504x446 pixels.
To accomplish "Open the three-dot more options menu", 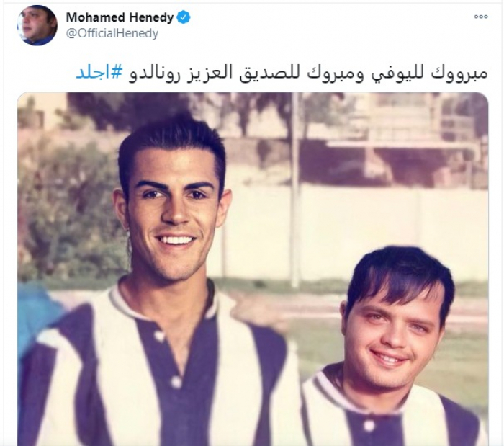I will (x=481, y=17).
